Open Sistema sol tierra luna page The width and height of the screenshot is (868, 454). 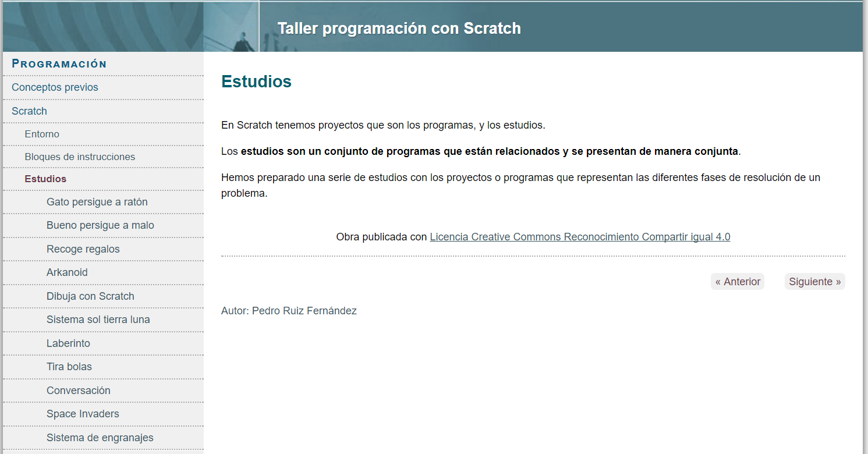point(98,320)
